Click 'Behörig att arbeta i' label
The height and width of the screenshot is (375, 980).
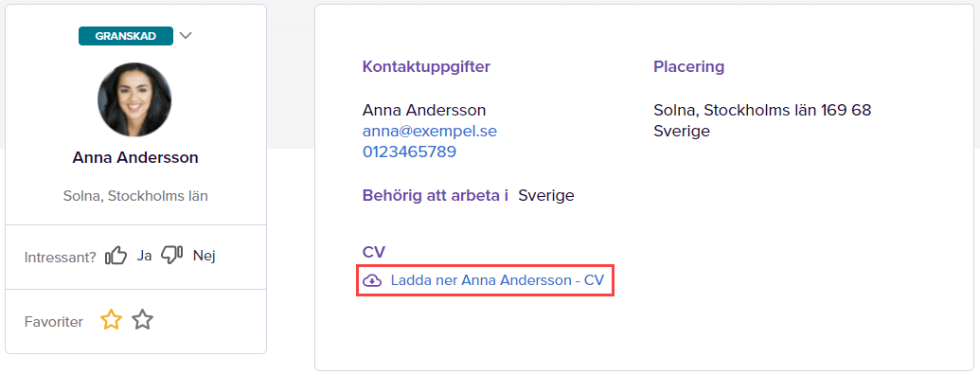(x=436, y=196)
